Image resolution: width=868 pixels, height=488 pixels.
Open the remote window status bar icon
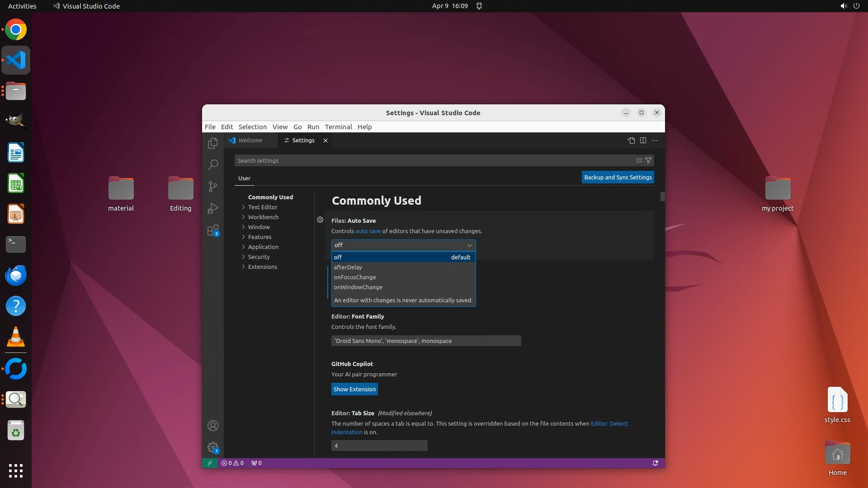210,463
